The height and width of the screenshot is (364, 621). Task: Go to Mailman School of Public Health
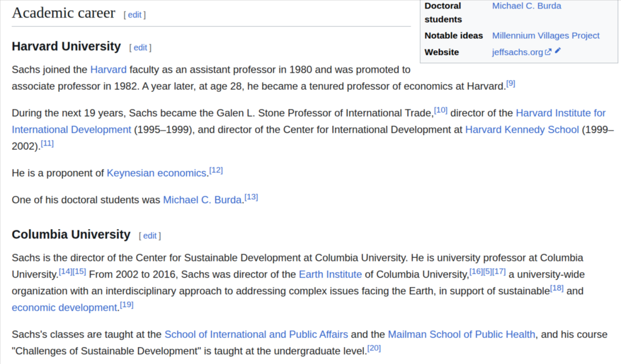point(462,335)
